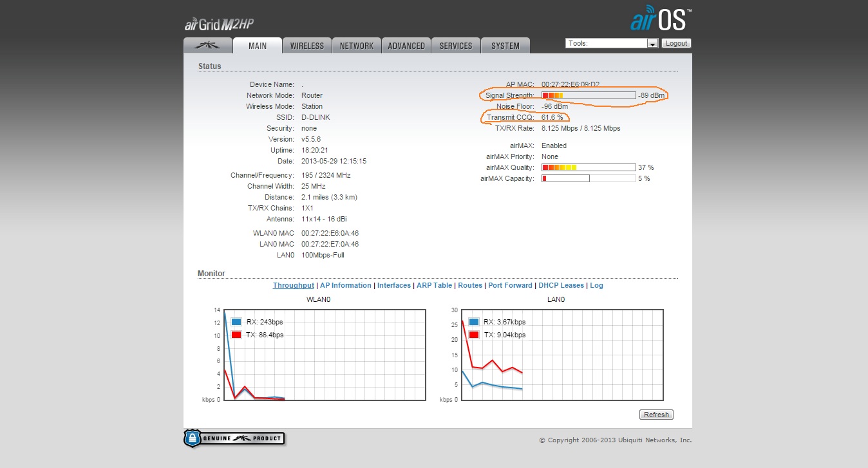Open the Ubiquiti logo tab
Image resolution: width=868 pixels, height=468 pixels.
point(207,46)
